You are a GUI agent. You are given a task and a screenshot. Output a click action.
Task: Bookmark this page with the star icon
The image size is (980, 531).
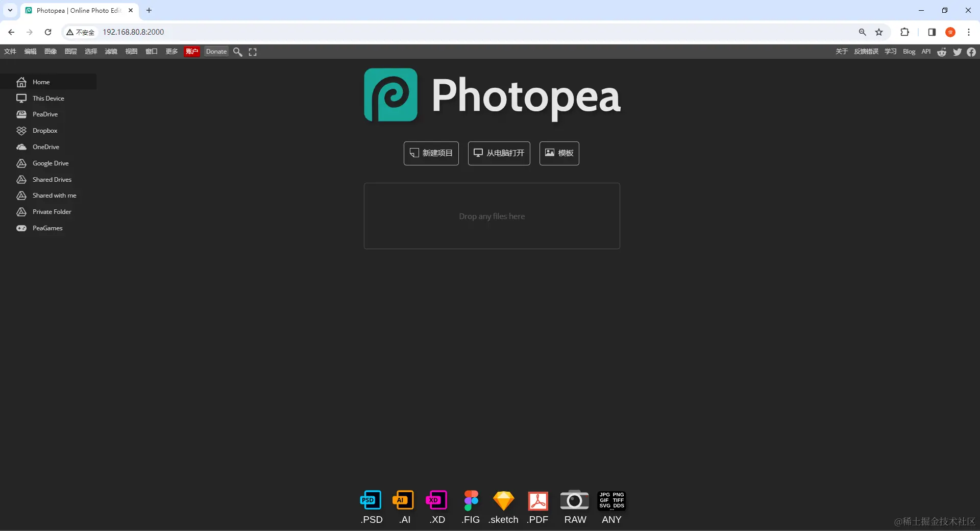pyautogui.click(x=879, y=32)
